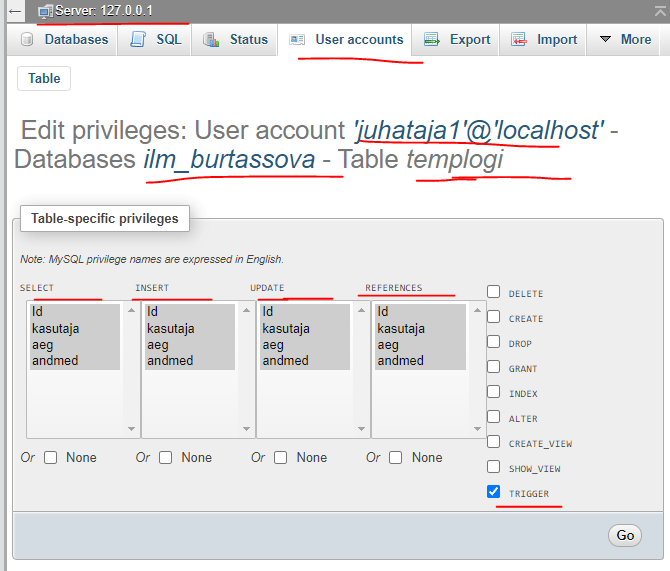The height and width of the screenshot is (571, 670).
Task: Enable the DELETE privilege checkbox
Action: [493, 292]
